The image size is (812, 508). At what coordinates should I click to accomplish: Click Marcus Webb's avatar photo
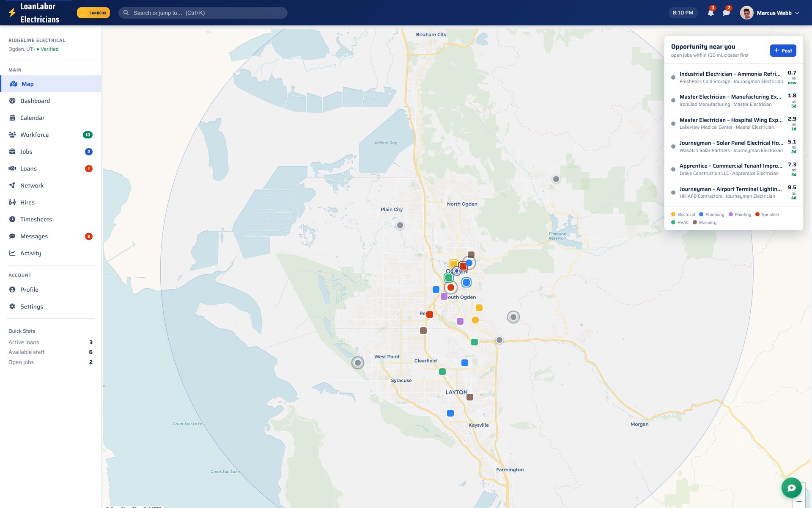click(x=746, y=13)
